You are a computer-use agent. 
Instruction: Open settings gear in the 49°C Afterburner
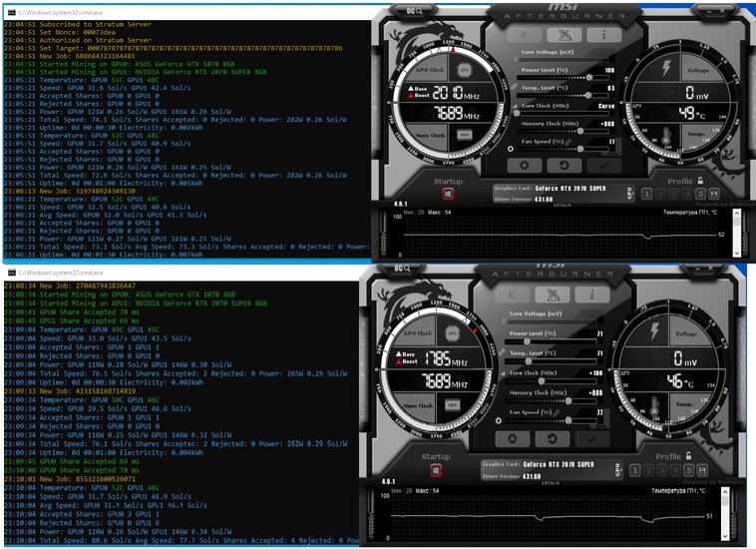tap(524, 166)
